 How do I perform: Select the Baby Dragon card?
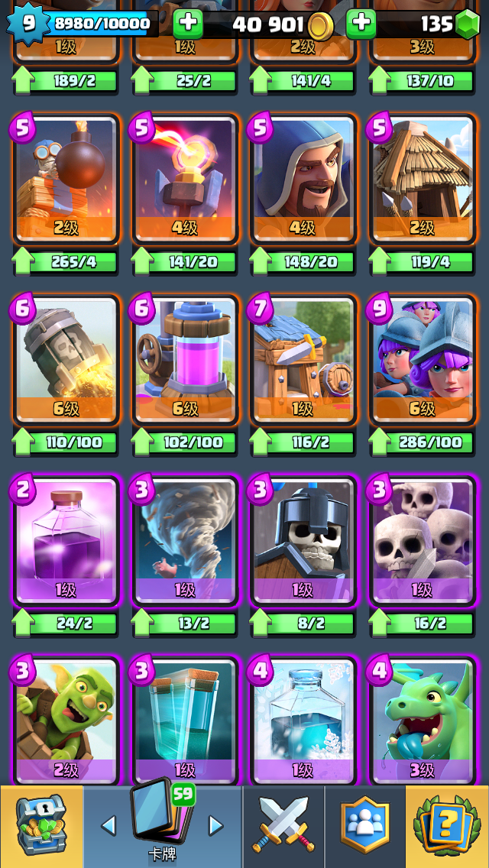tap(422, 721)
